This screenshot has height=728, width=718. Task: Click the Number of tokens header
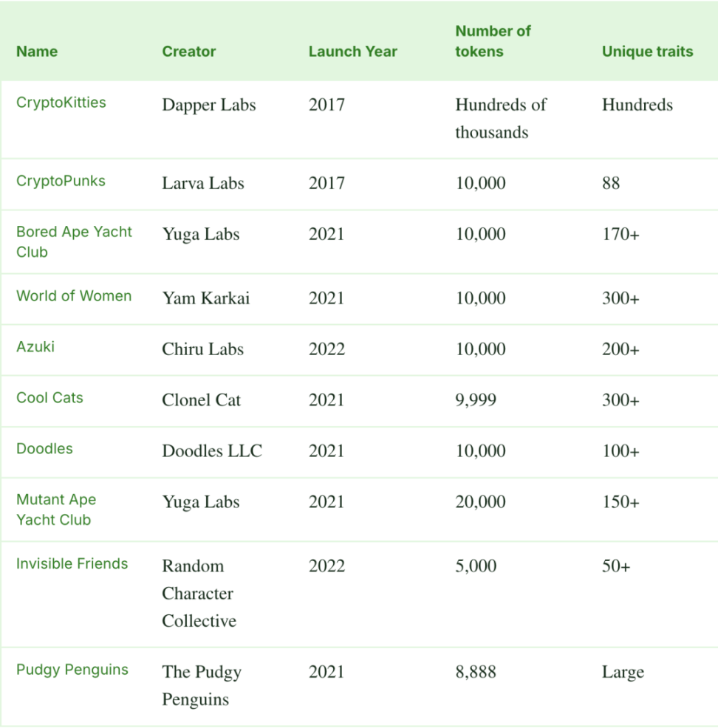pos(493,41)
